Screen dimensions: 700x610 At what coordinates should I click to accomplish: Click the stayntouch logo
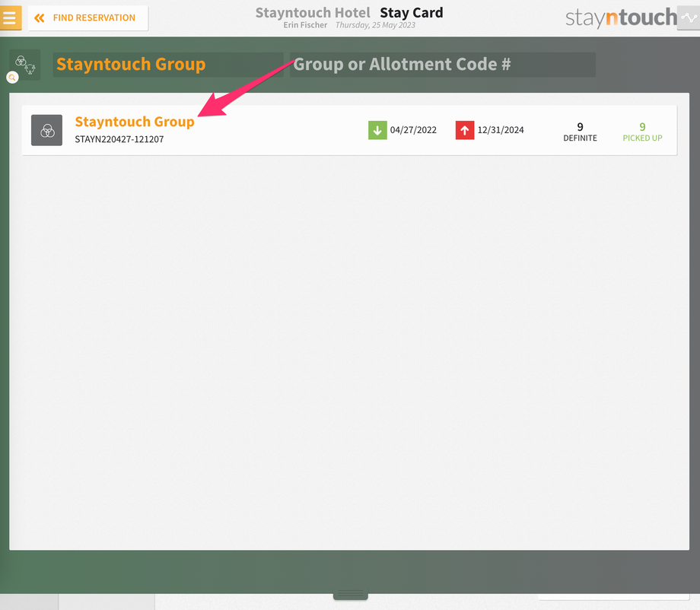point(621,17)
